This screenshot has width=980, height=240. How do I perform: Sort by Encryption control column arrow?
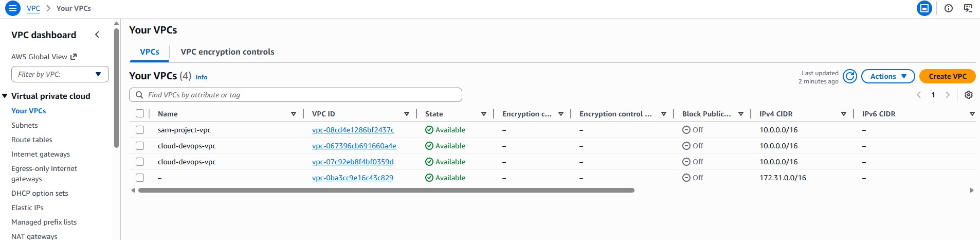pos(664,114)
